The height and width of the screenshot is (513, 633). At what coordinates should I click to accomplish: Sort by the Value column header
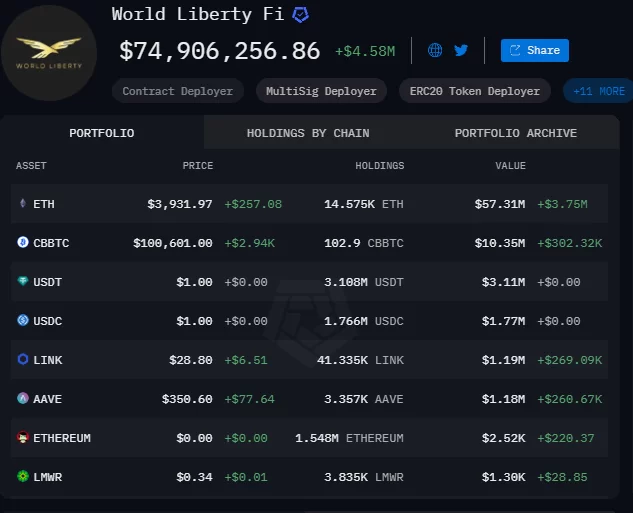coord(510,165)
